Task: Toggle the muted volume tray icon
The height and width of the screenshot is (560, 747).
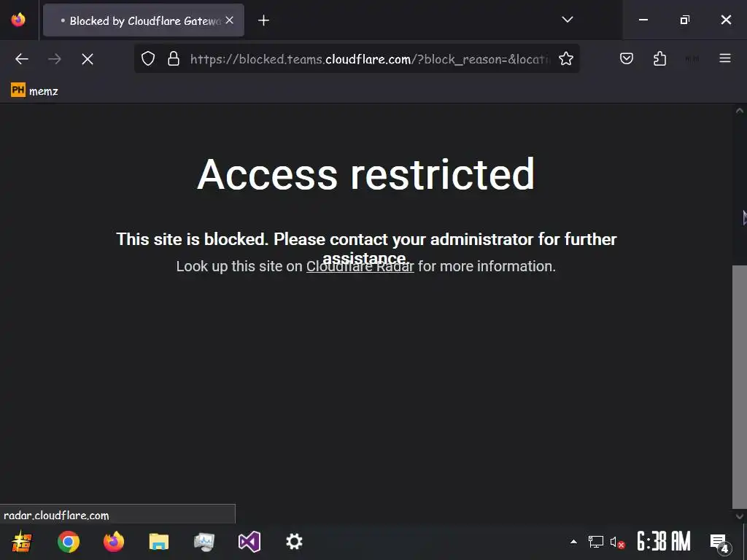Action: [617, 542]
